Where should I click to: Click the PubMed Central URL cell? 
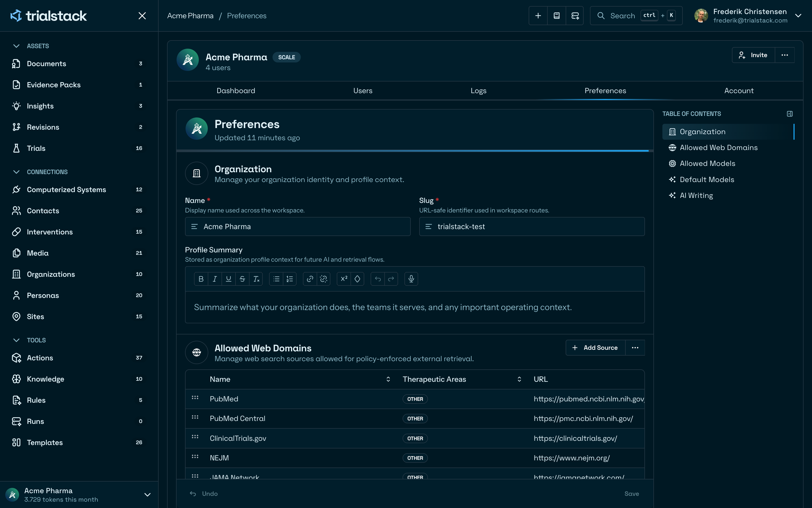tap(583, 419)
